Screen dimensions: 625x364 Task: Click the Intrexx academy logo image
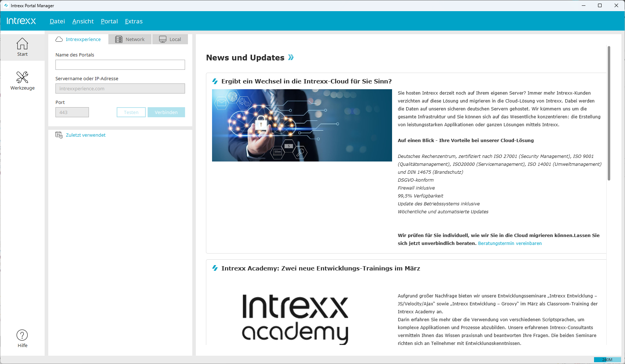point(295,319)
